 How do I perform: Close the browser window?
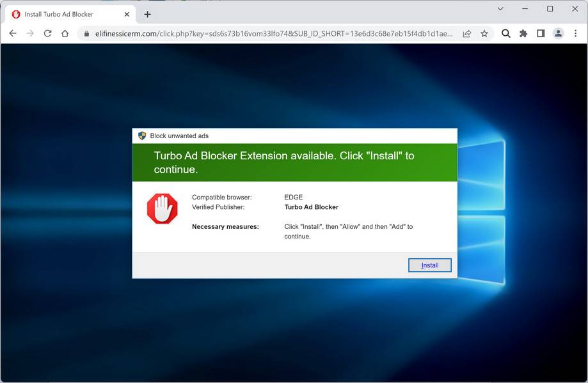(x=575, y=8)
